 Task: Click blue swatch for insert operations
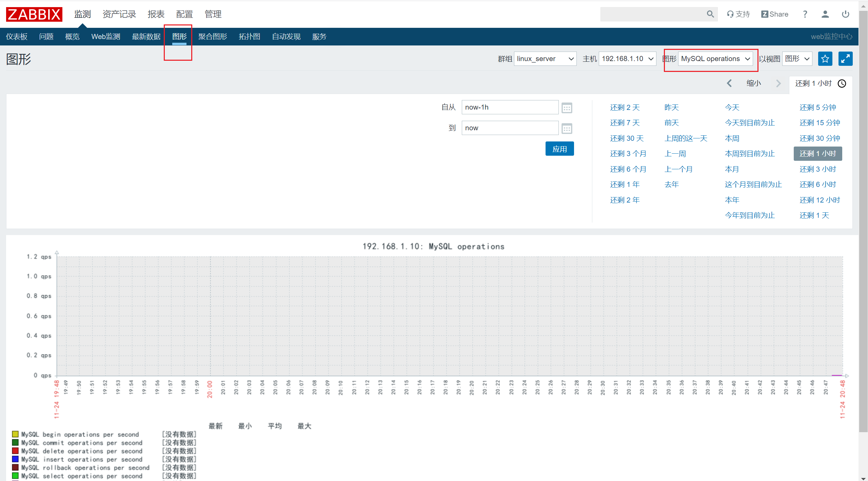coord(15,459)
